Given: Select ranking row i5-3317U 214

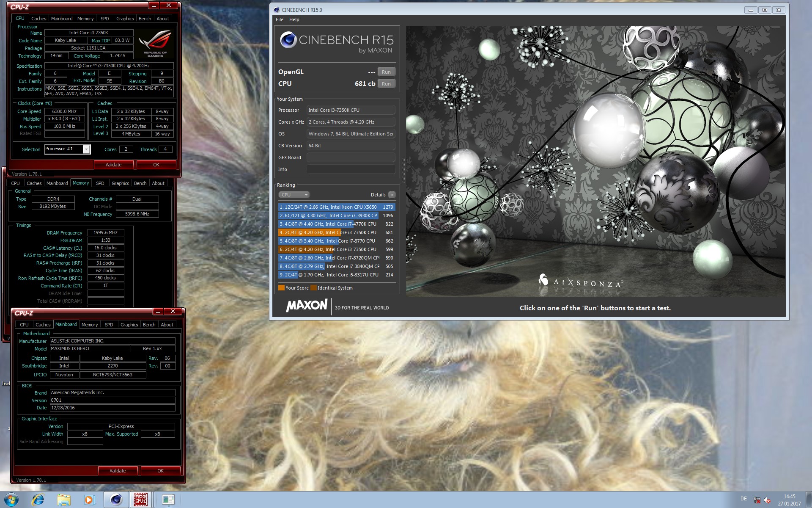Looking at the screenshot, I should tap(337, 275).
